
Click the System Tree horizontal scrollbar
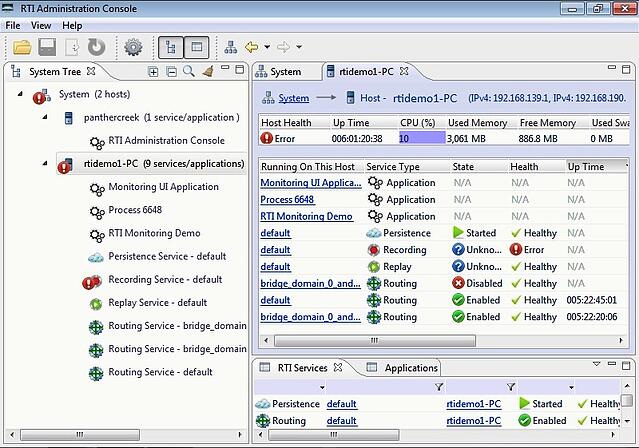[x=80, y=435]
